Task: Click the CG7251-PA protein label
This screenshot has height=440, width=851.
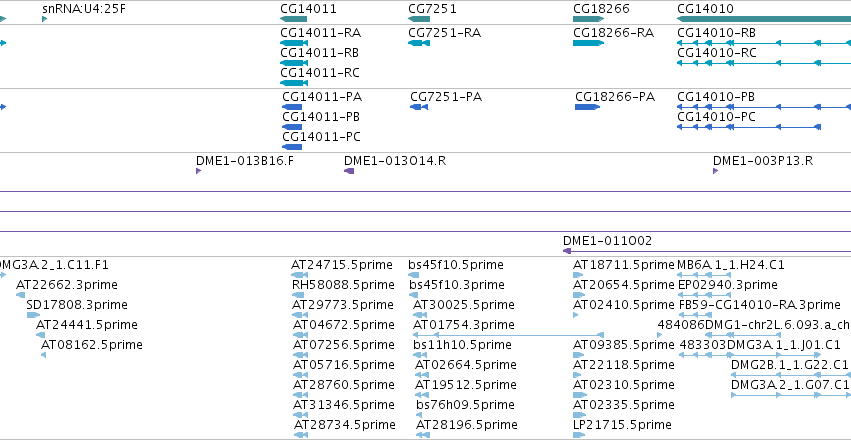Action: click(x=446, y=97)
